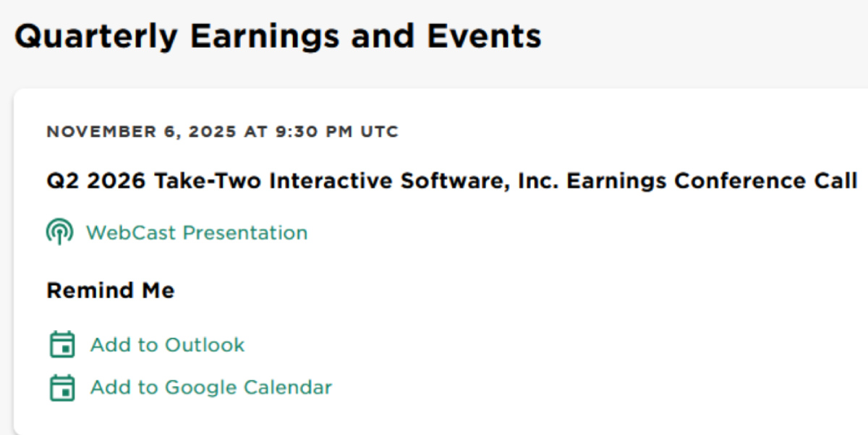The image size is (868, 435).
Task: Add the earnings call to Google Calendar
Action: pos(210,387)
